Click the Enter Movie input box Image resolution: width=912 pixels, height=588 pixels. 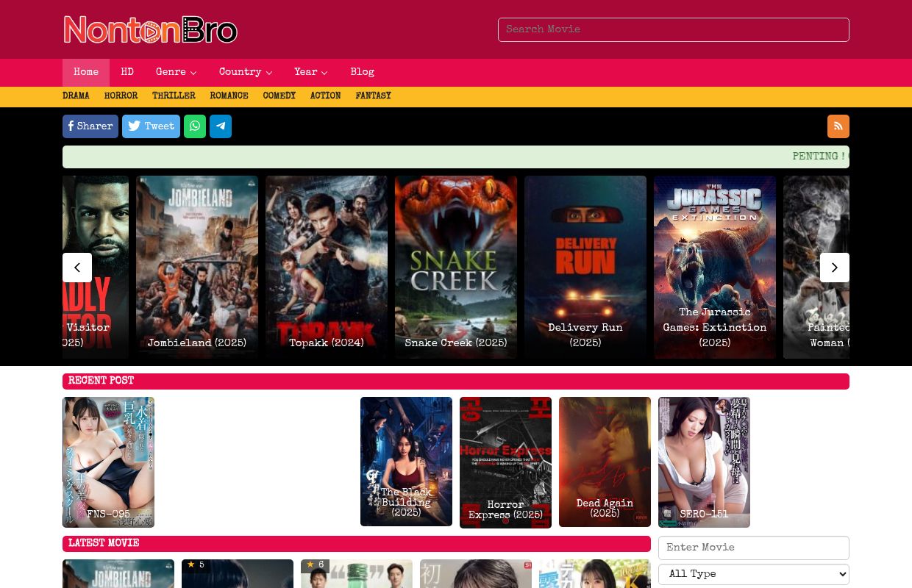[x=753, y=548]
